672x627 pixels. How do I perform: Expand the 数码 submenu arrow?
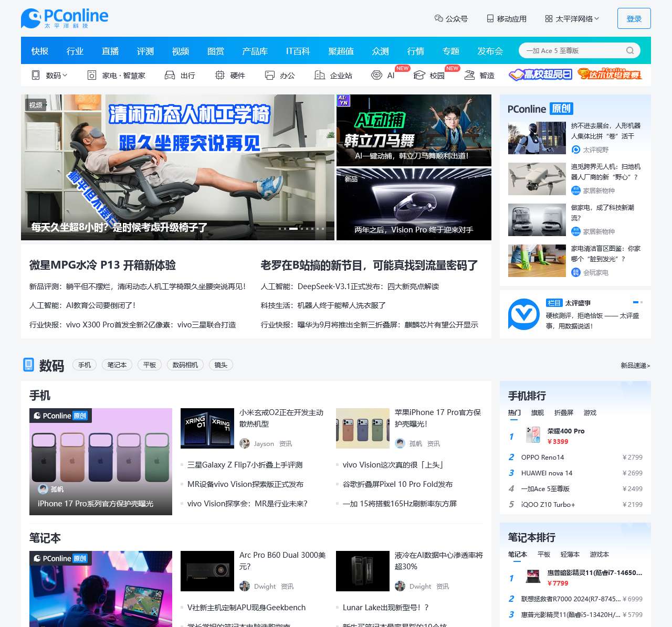click(65, 75)
